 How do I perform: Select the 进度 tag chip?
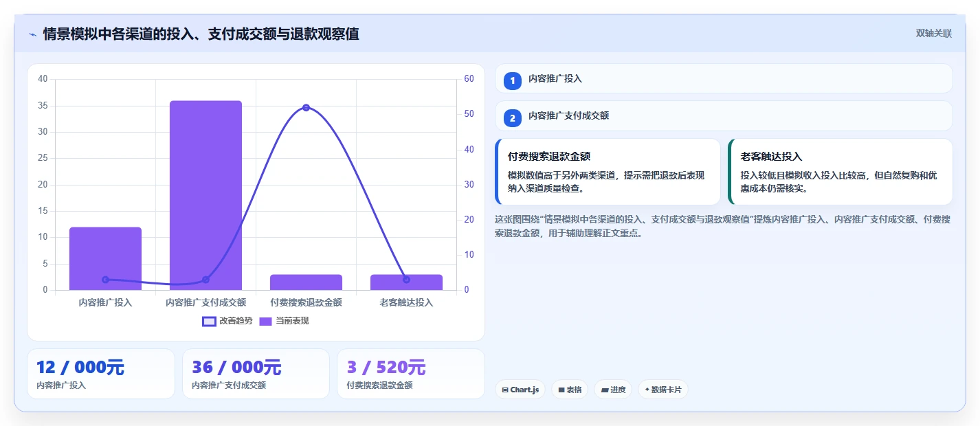pyautogui.click(x=613, y=390)
